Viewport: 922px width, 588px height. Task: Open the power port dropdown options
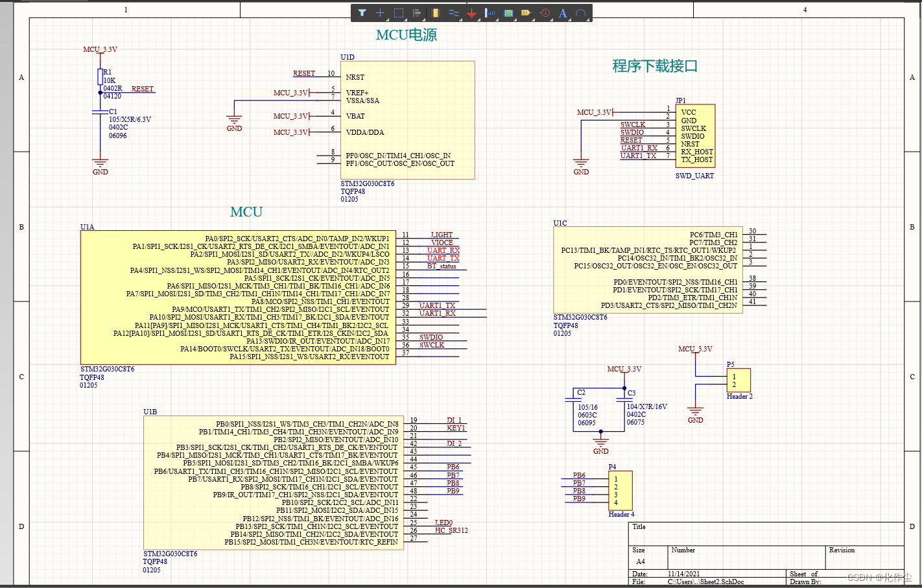479,19
